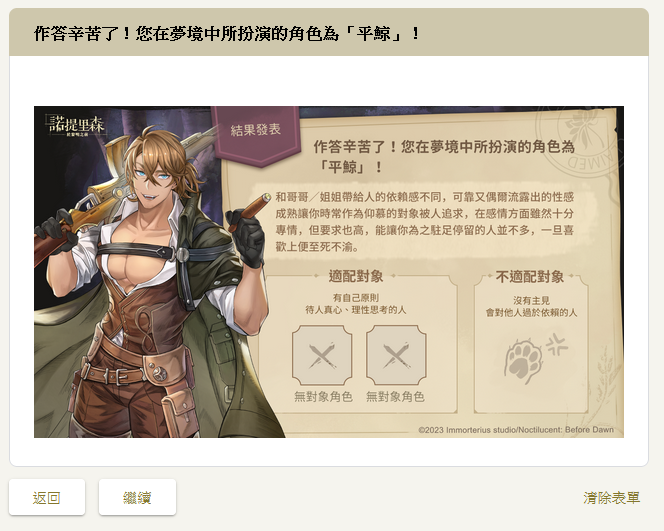Screen dimensions: 664x531
Task: Click the first 無對象角色 label
Action: tap(324, 397)
